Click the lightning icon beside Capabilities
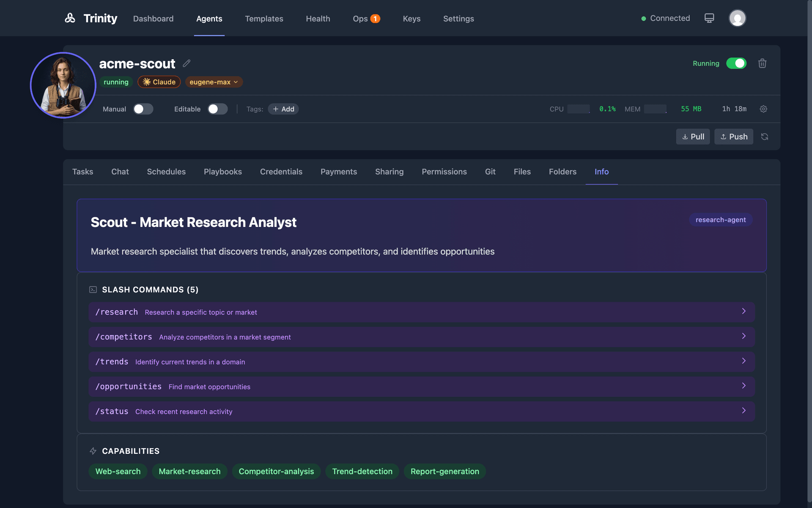This screenshot has width=812, height=508. tap(93, 451)
